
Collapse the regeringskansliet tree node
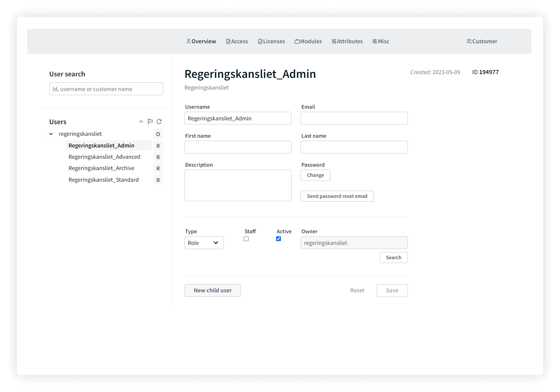[x=51, y=134]
